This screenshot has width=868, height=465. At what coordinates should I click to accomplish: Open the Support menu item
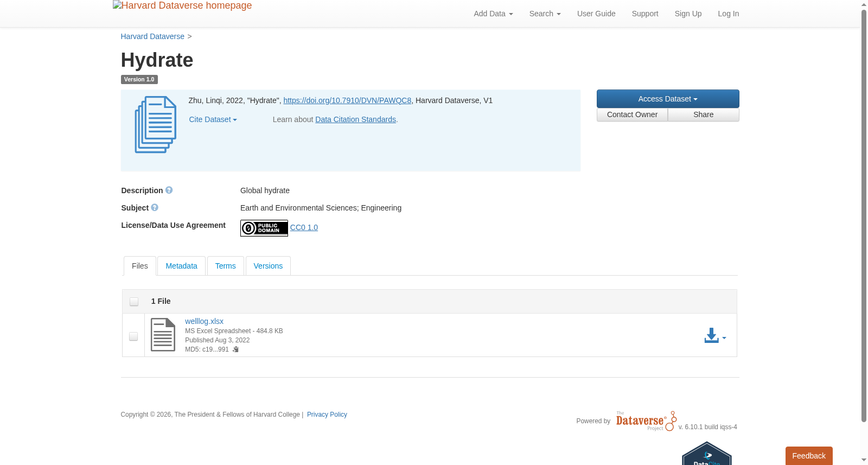point(645,14)
